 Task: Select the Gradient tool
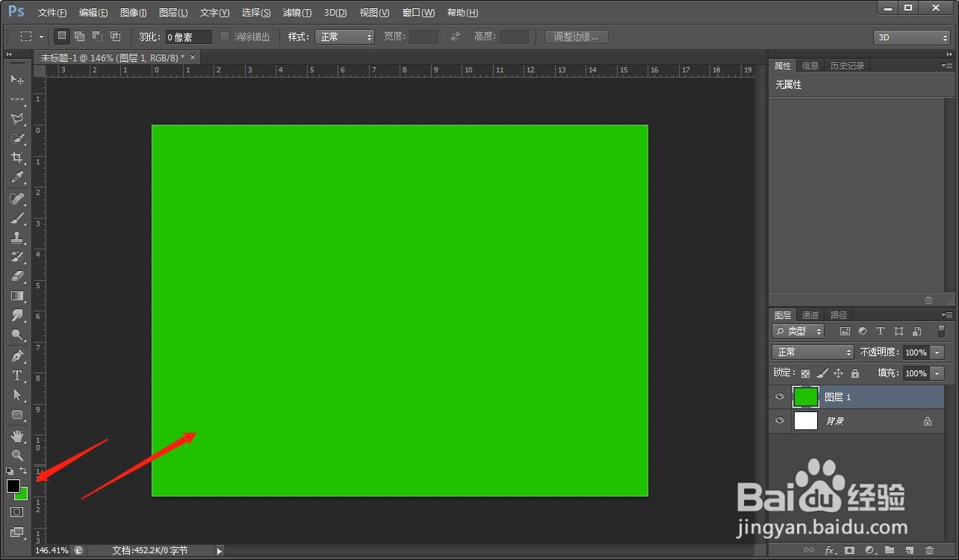(17, 296)
